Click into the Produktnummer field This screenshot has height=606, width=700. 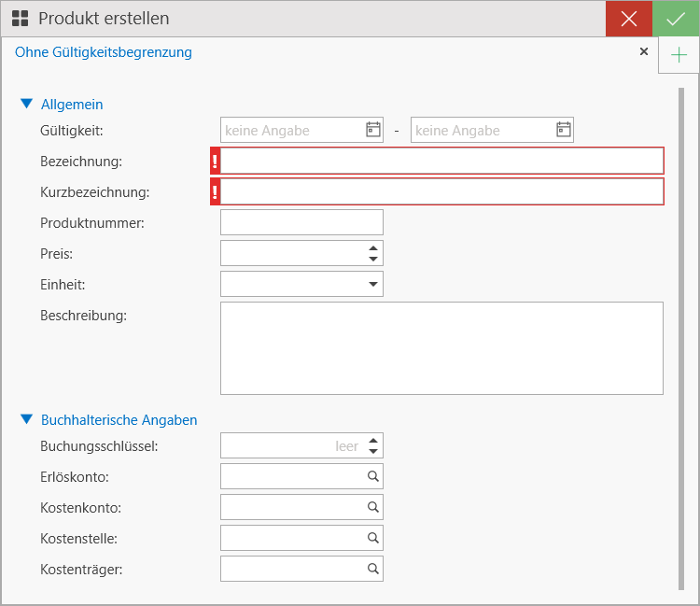301,222
